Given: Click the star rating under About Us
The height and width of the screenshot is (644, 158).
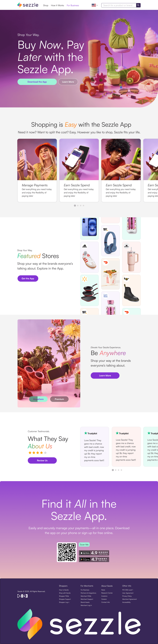Looking at the screenshot, I should coord(38,453).
